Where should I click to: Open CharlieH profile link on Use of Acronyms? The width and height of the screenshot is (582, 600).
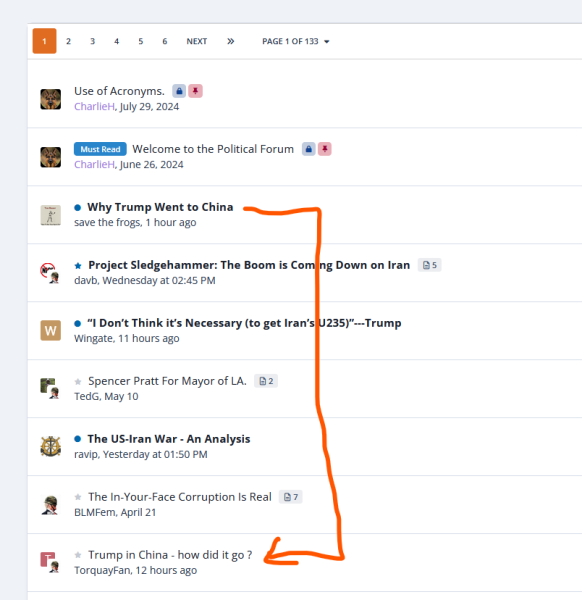[95, 106]
